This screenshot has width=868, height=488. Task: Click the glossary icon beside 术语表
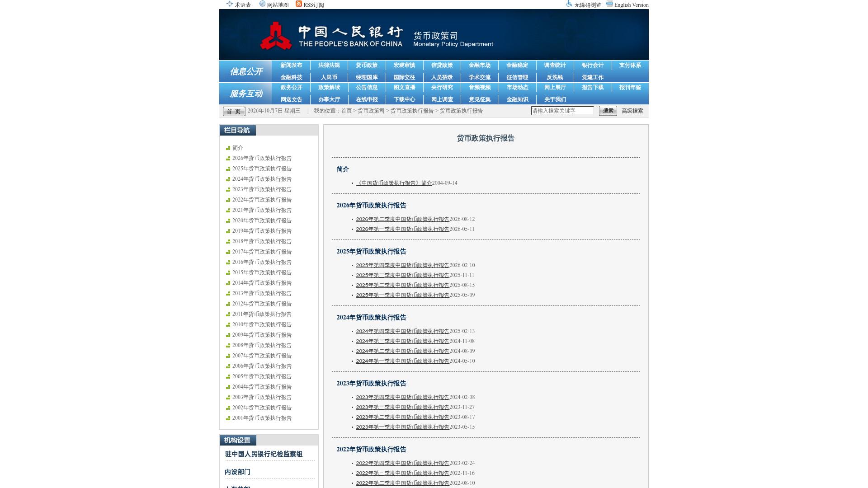[230, 4]
